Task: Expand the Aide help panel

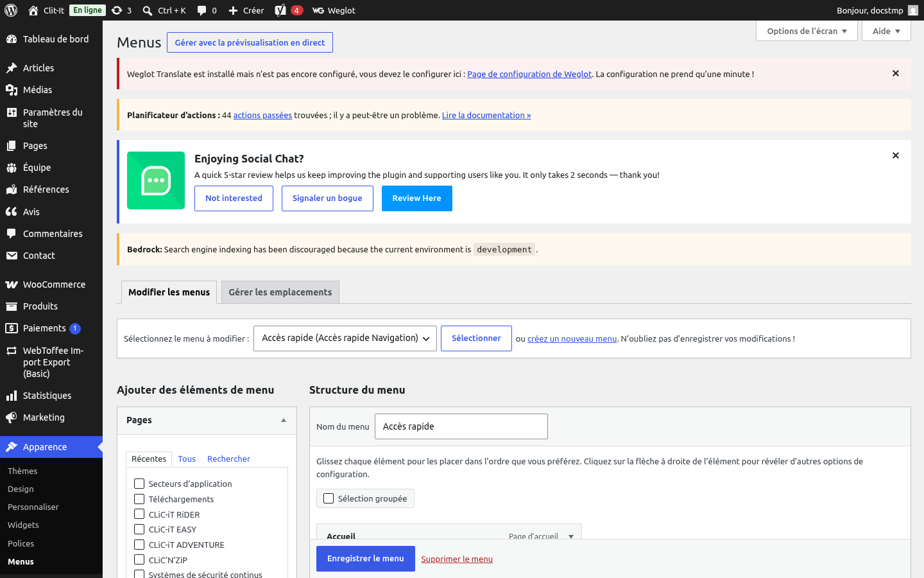Action: pyautogui.click(x=886, y=31)
